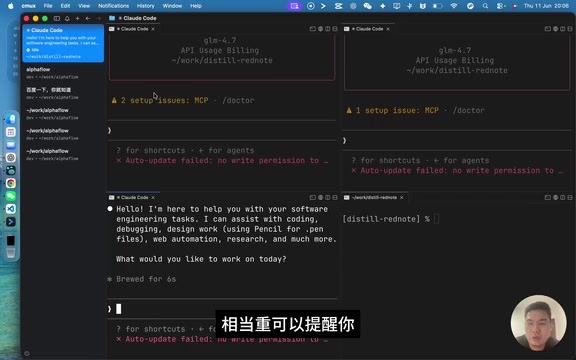Viewport: 576px width, 360px height.
Task: Open the notifications bell in cmux toolbar
Action: point(67,18)
